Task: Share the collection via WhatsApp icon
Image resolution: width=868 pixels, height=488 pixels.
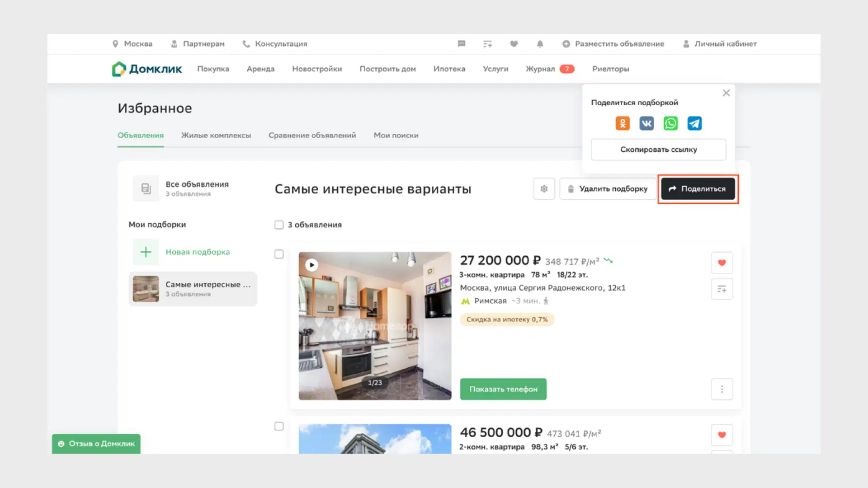Action: tap(670, 123)
